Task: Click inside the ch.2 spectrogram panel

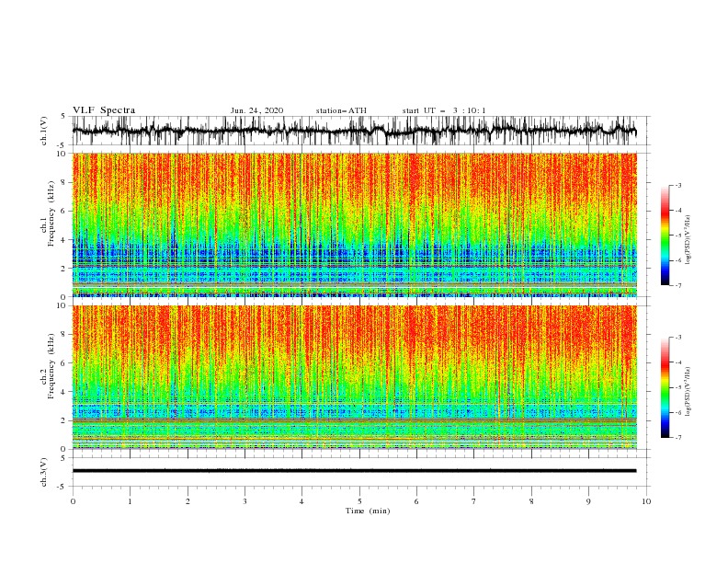Action: (x=354, y=377)
